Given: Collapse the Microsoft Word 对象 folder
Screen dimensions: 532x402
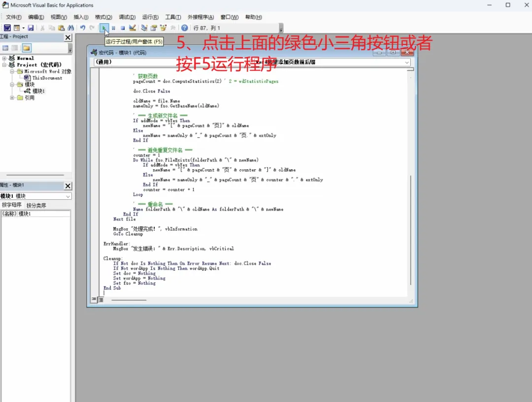Looking at the screenshot, I should point(12,71).
